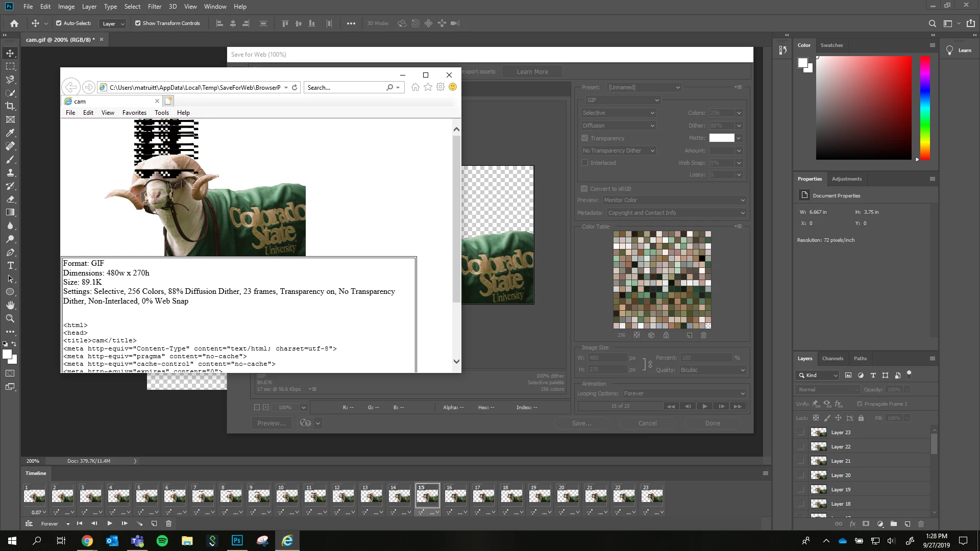This screenshot has width=980, height=551.
Task: Select the Zoom tool in toolbar
Action: click(x=10, y=318)
